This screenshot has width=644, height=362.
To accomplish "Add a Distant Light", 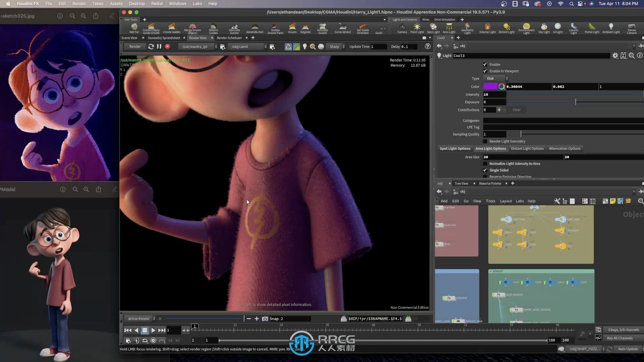I will (x=506, y=28).
